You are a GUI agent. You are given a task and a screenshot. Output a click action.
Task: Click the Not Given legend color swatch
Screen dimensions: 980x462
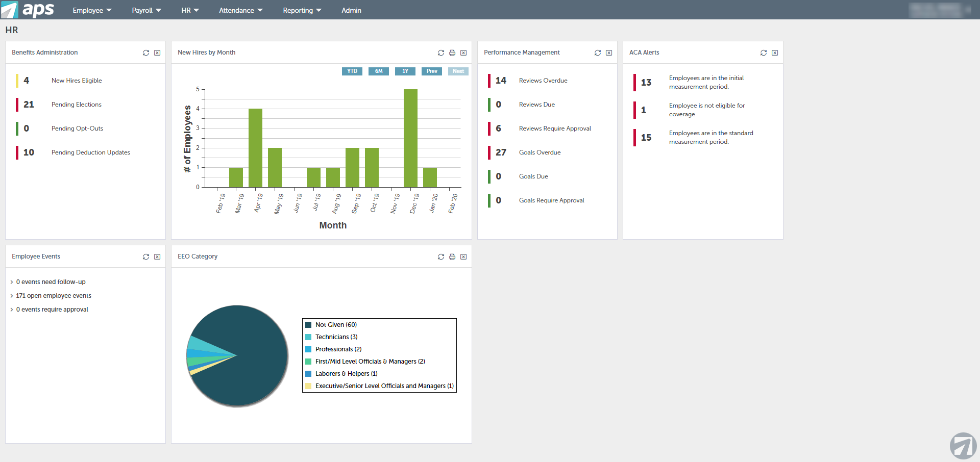tap(308, 325)
